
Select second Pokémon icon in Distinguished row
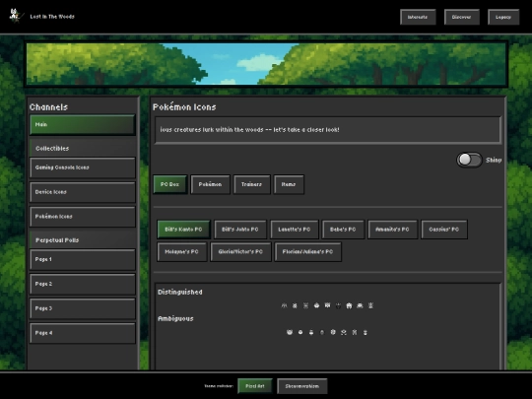pyautogui.click(x=295, y=305)
